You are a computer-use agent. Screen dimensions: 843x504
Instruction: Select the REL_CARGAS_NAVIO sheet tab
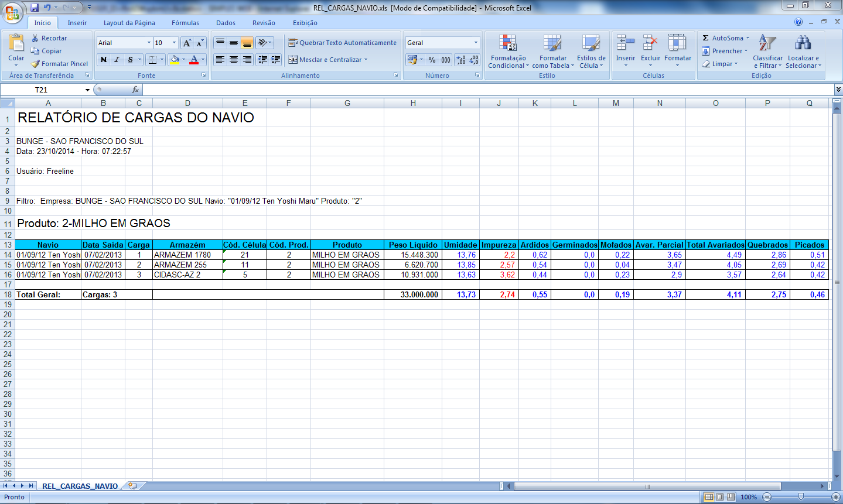click(80, 486)
